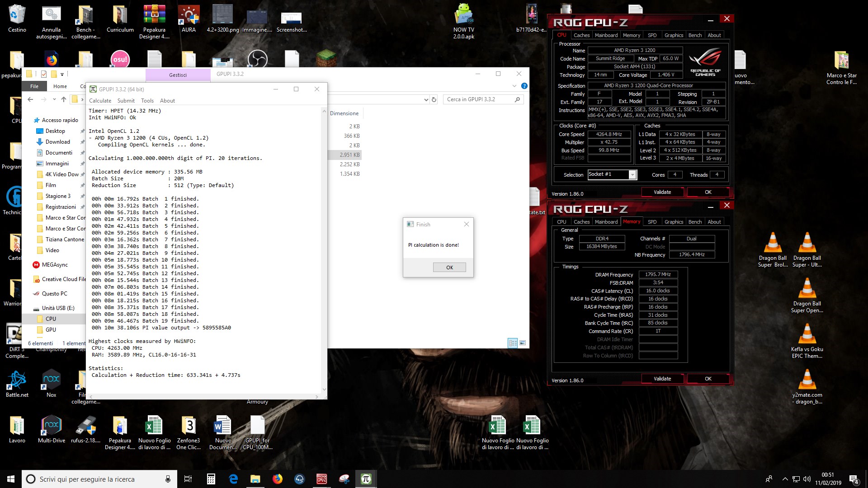Open the Battle.net desktop shortcut
This screenshot has height=488, width=868.
tap(17, 384)
